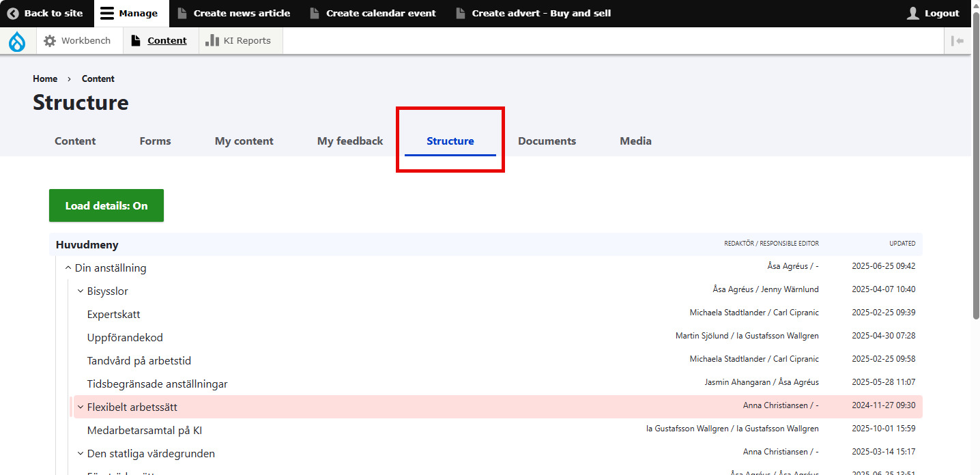Open KI Reports bar chart icon
The height and width of the screenshot is (475, 980).
[x=212, y=41]
